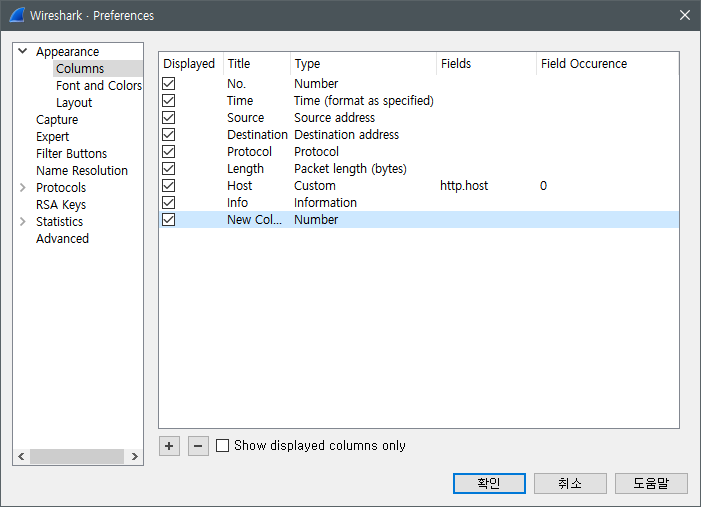Click the Displayed column header
This screenshot has height=507, width=701.
point(191,63)
